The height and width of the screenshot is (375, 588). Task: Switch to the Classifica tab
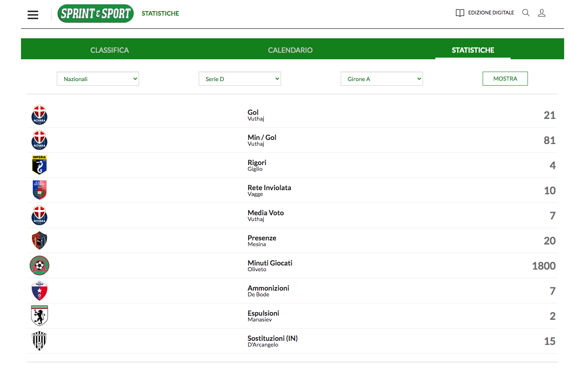click(109, 50)
